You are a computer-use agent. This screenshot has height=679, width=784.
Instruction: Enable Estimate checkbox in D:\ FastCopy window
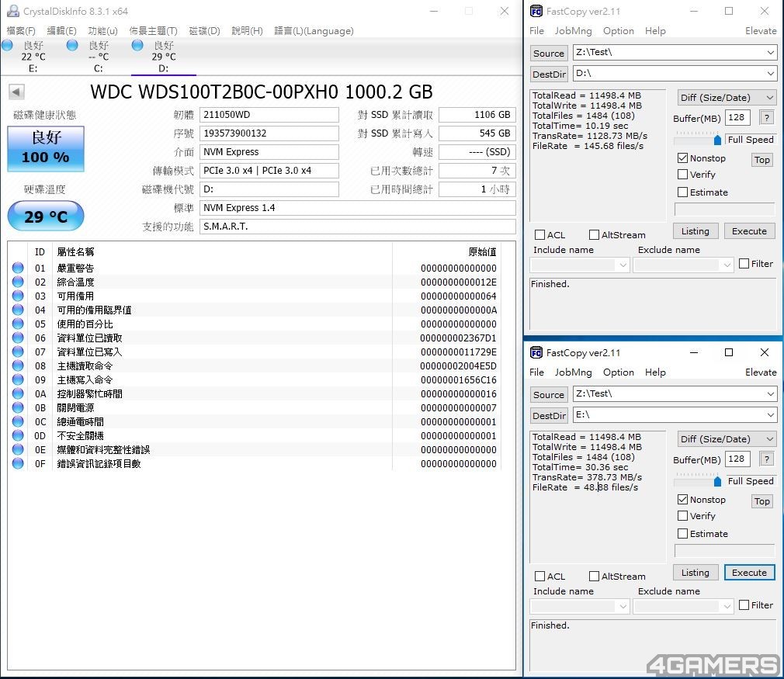(682, 192)
